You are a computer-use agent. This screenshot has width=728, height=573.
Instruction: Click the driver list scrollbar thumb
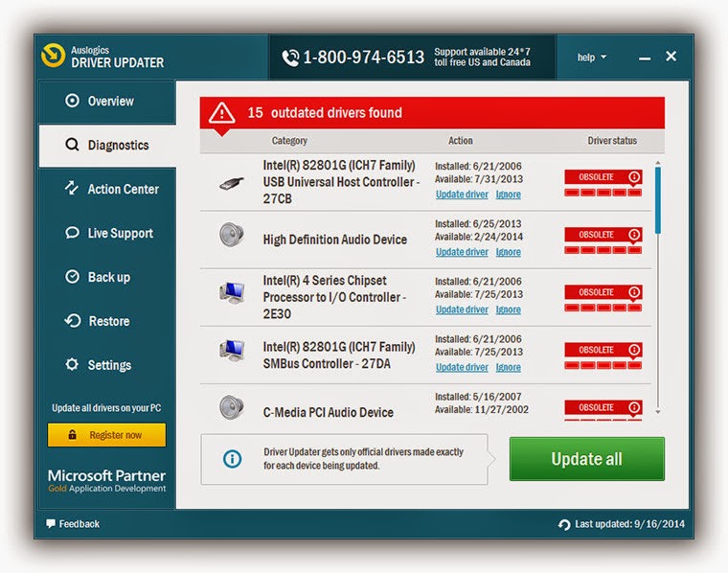(x=657, y=200)
